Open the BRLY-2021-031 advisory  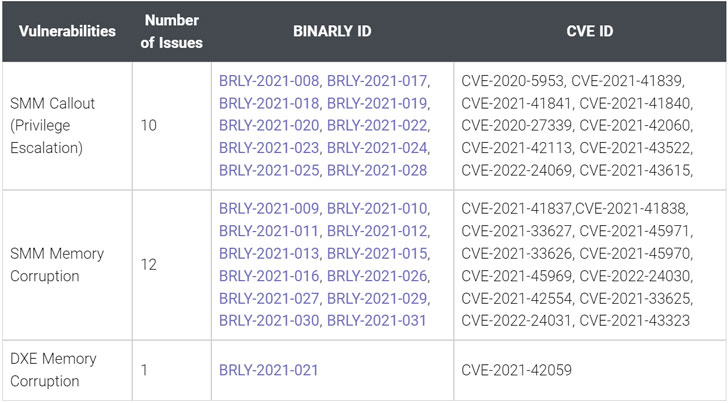(377, 320)
